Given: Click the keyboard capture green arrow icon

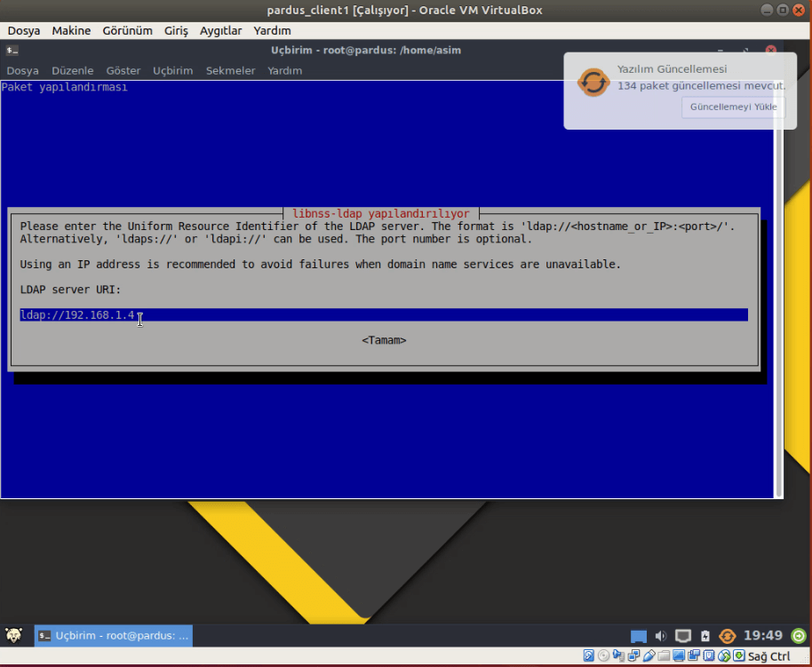Looking at the screenshot, I should (739, 655).
